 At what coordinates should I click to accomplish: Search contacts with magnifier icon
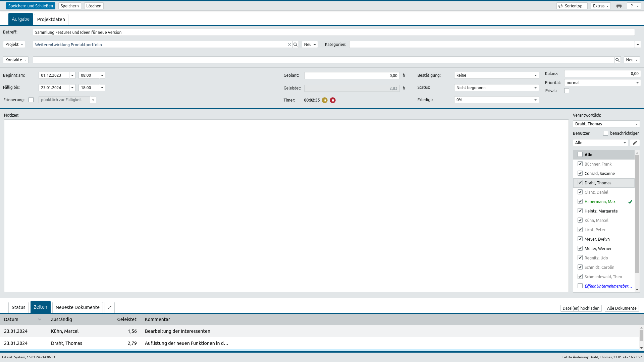coord(618,60)
